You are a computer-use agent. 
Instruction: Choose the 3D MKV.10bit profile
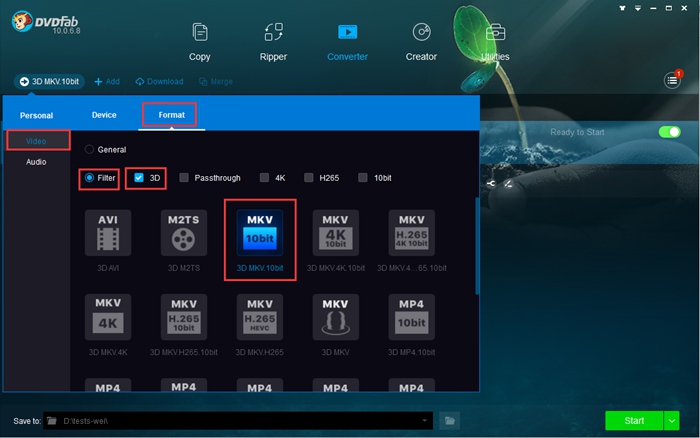pos(260,240)
